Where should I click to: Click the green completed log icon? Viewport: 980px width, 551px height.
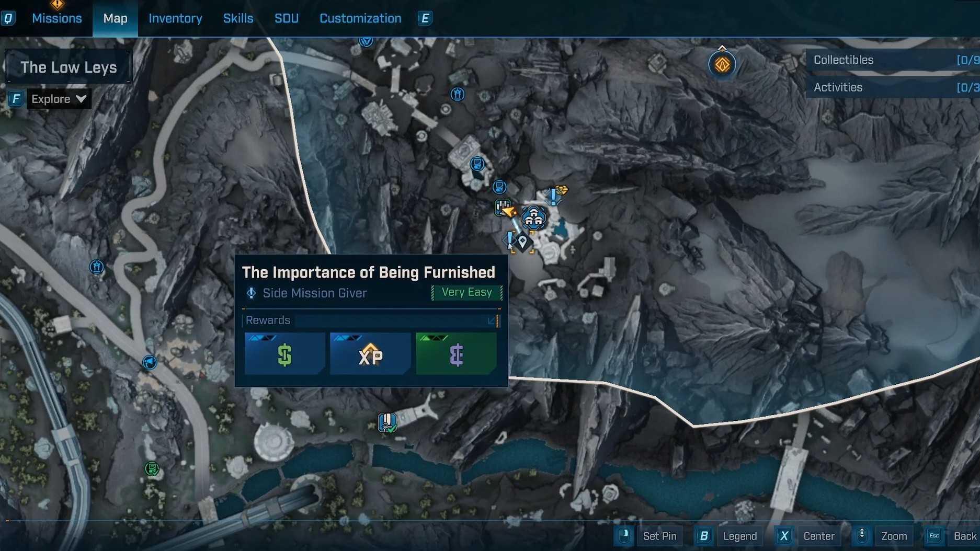point(152,469)
